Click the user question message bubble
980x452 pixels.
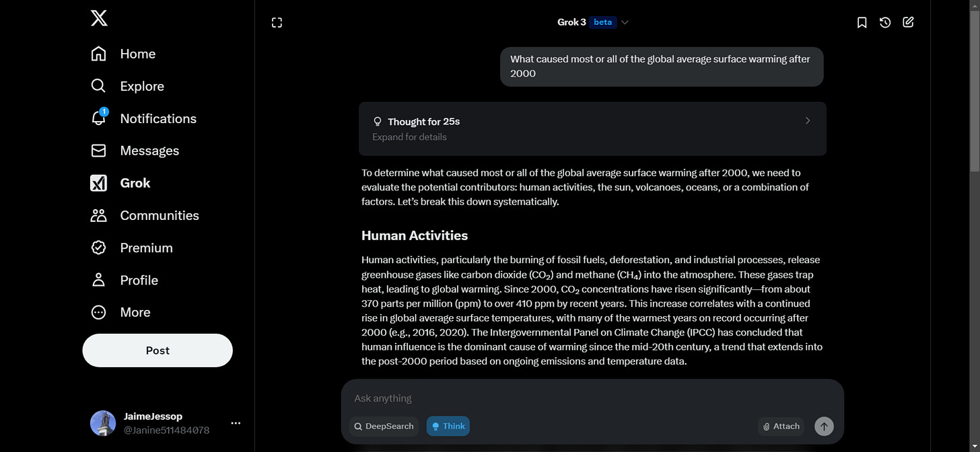662,67
